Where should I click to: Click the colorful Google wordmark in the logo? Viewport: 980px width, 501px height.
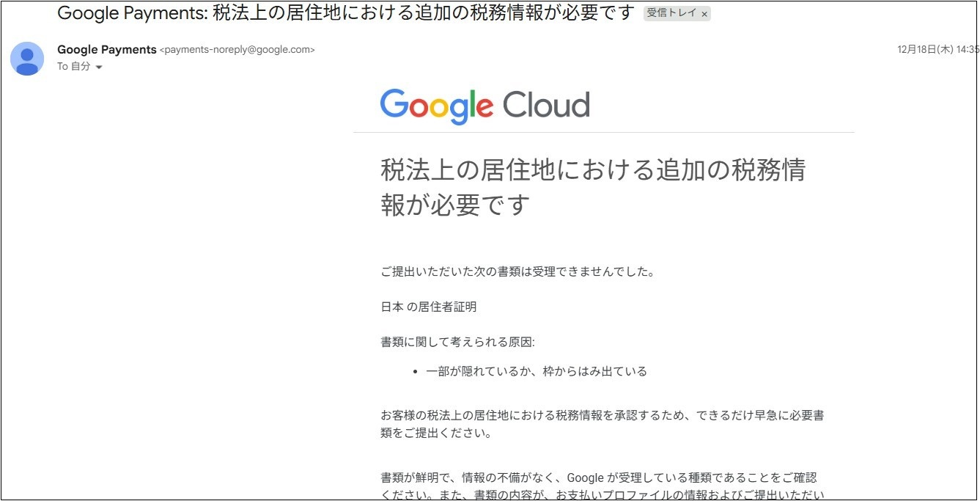[x=436, y=106]
